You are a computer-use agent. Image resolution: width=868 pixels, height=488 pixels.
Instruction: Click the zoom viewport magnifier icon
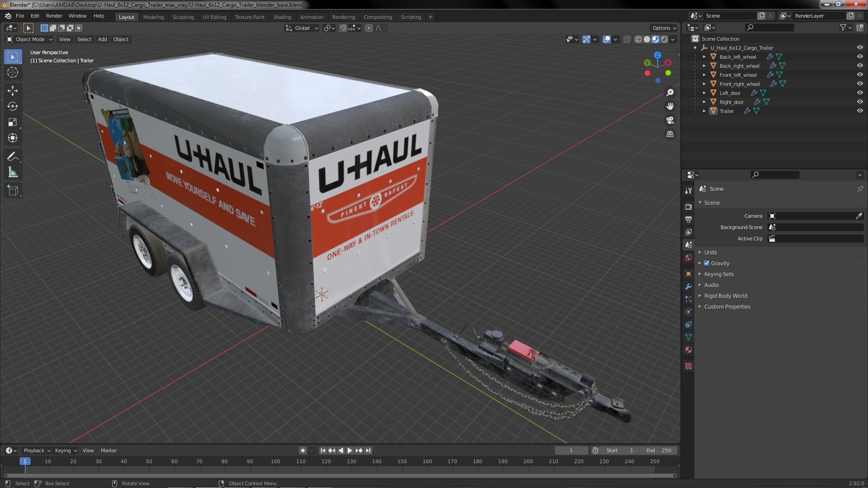tap(670, 93)
